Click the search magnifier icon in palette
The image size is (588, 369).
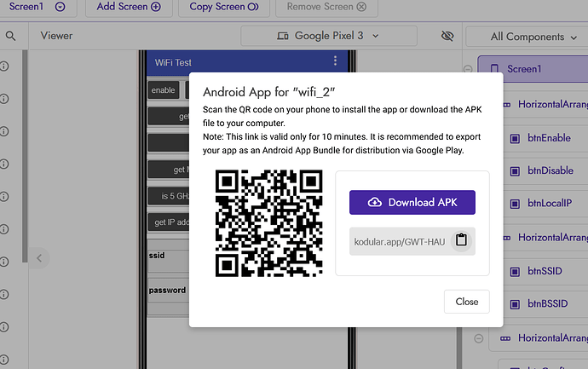click(x=10, y=36)
